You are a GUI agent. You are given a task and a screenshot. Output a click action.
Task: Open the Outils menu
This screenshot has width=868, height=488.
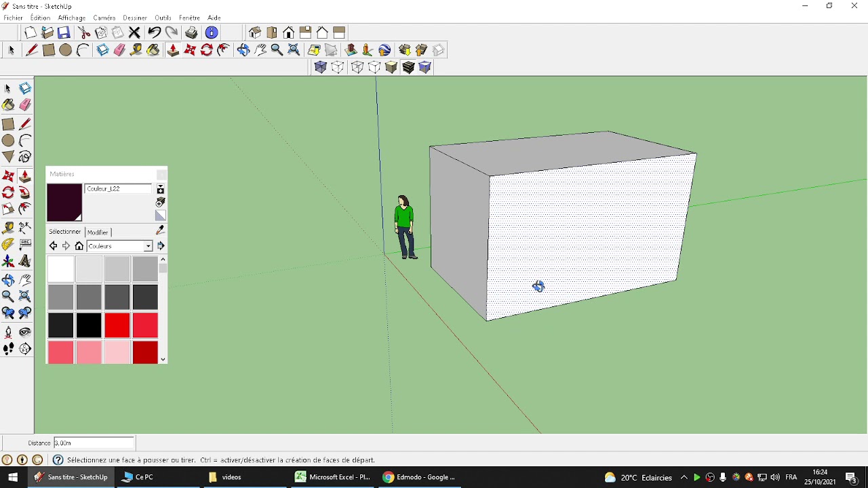(x=163, y=18)
